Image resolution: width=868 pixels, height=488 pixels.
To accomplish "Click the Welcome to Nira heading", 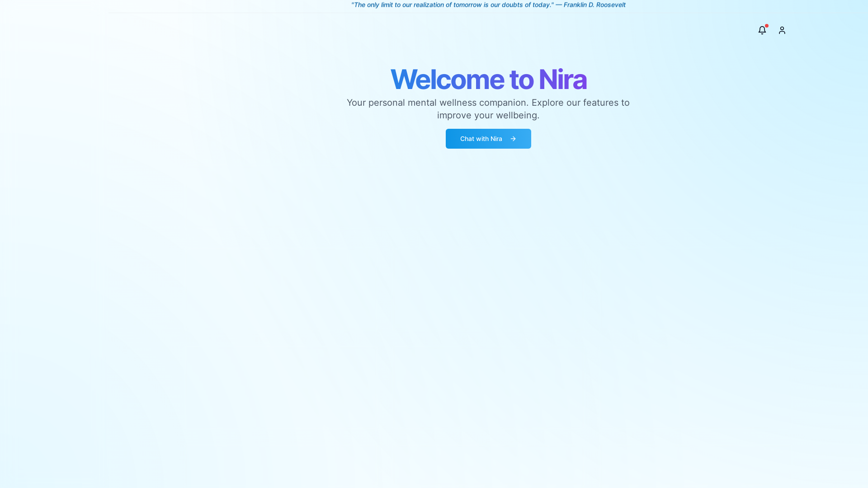I will [488, 79].
